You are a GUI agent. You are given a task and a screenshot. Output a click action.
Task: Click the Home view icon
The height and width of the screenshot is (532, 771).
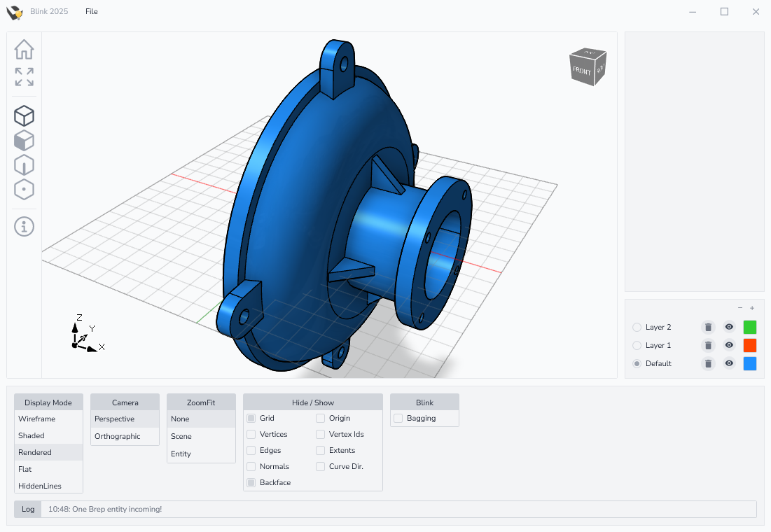pos(24,49)
